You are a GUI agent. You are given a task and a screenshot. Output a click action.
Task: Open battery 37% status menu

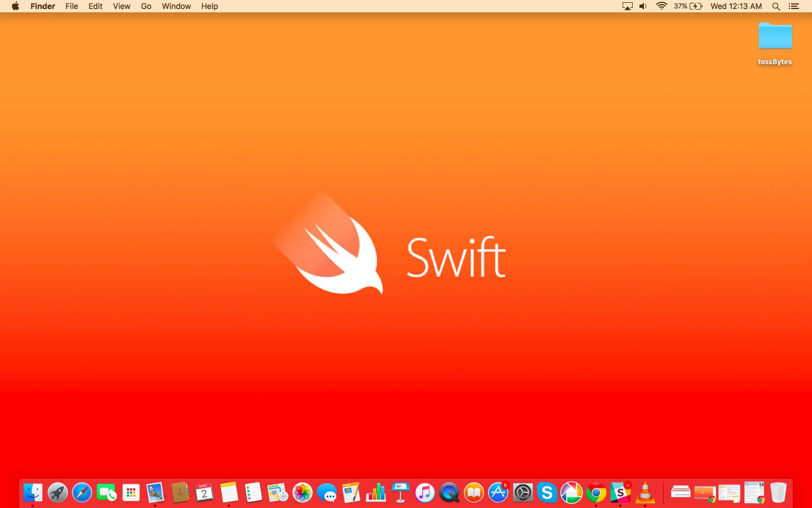click(688, 6)
